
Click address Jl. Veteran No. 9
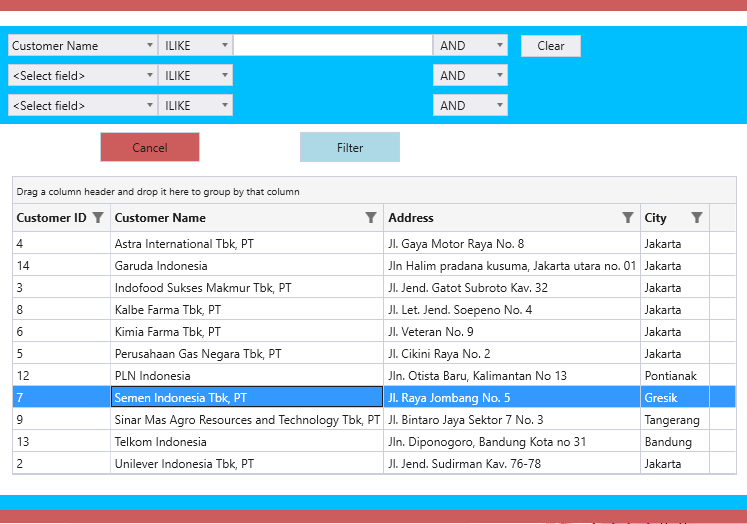click(512, 332)
